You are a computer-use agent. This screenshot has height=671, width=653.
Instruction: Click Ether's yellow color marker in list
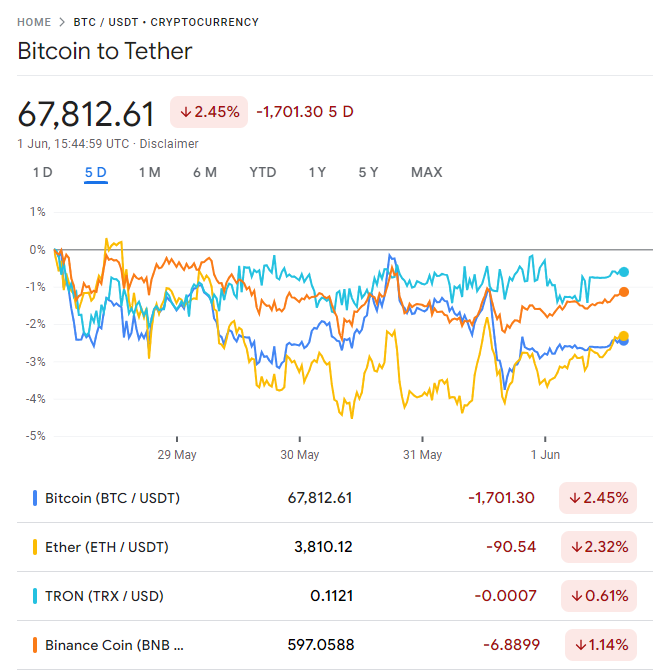point(36,547)
